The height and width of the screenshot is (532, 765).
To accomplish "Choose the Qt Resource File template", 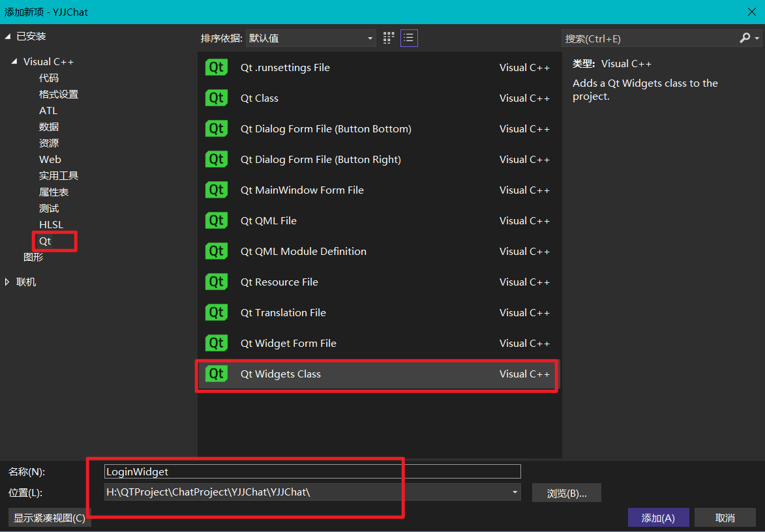I will [x=378, y=282].
